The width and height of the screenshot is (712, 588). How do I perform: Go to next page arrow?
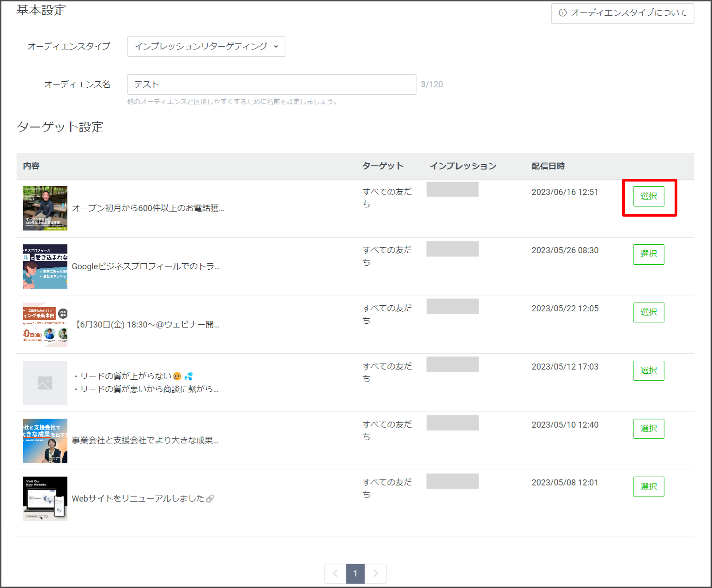[375, 574]
